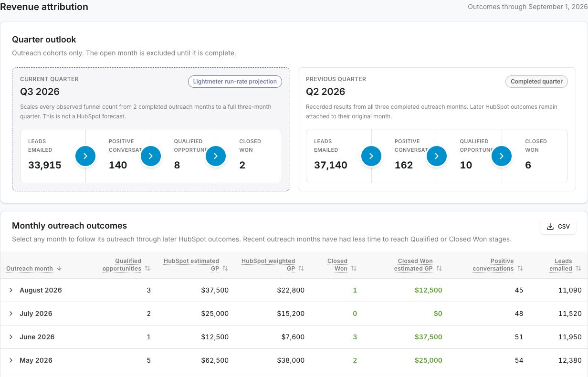Click June's $7,600 weighted GP

point(293,337)
